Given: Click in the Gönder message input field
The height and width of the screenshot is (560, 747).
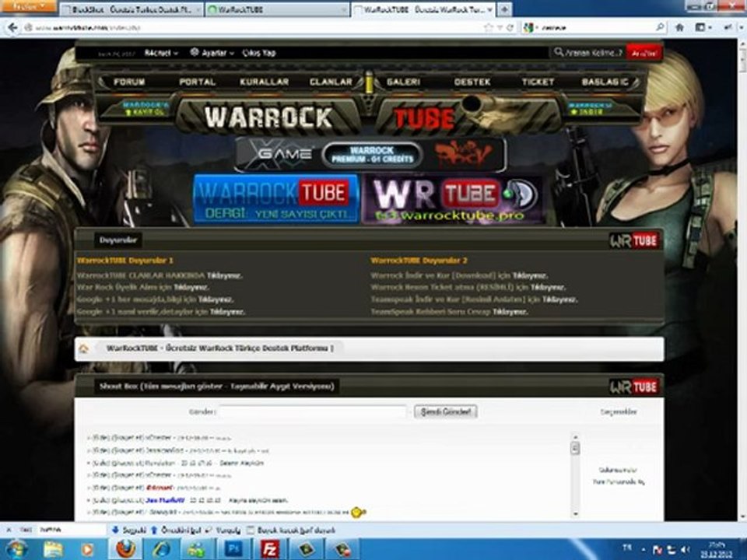Looking at the screenshot, I should click(x=313, y=411).
